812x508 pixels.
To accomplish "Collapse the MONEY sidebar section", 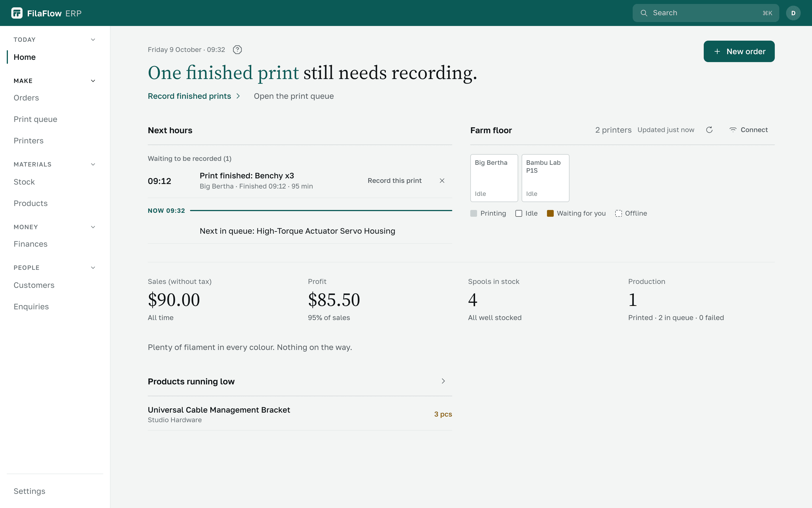I will pos(93,227).
